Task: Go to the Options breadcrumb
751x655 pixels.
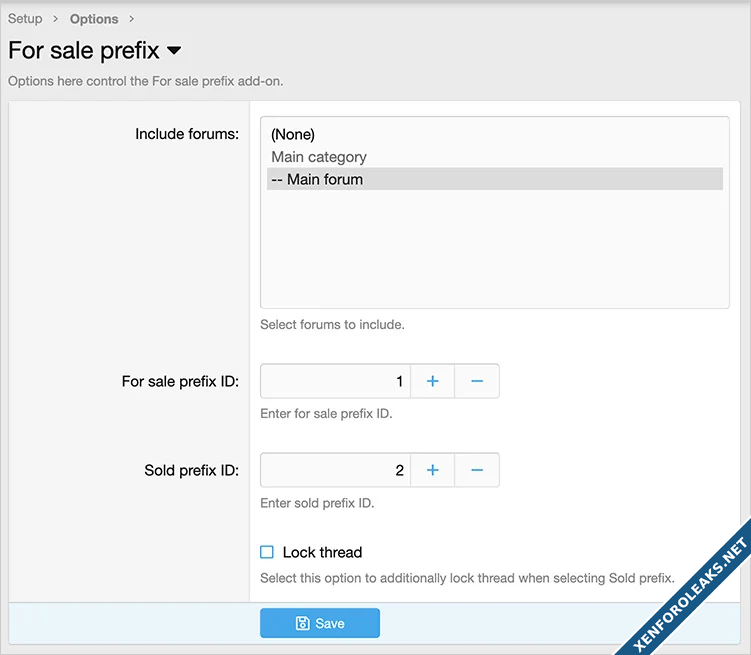Action: pos(94,19)
